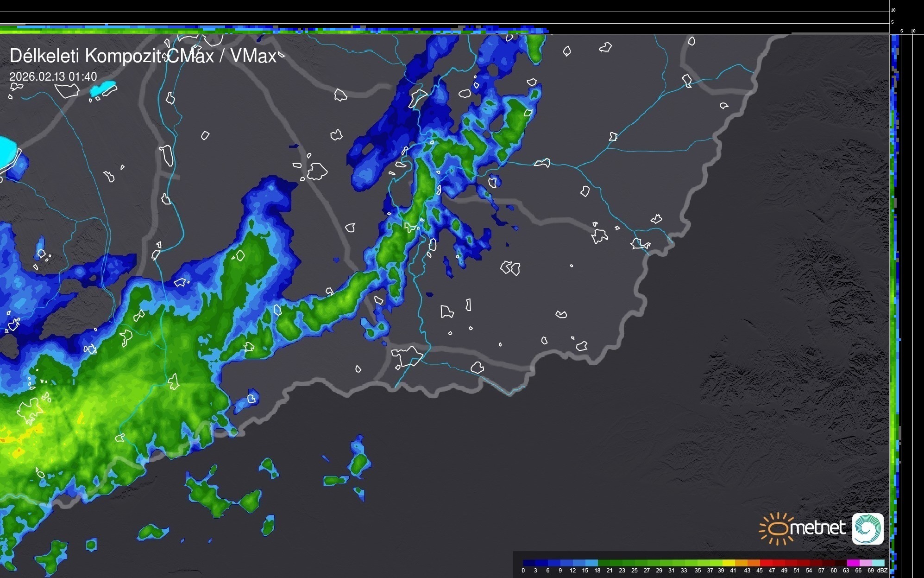The height and width of the screenshot is (578, 924).
Task: Click the 2026.02.13 01:40 timestamp
Action: [53, 76]
